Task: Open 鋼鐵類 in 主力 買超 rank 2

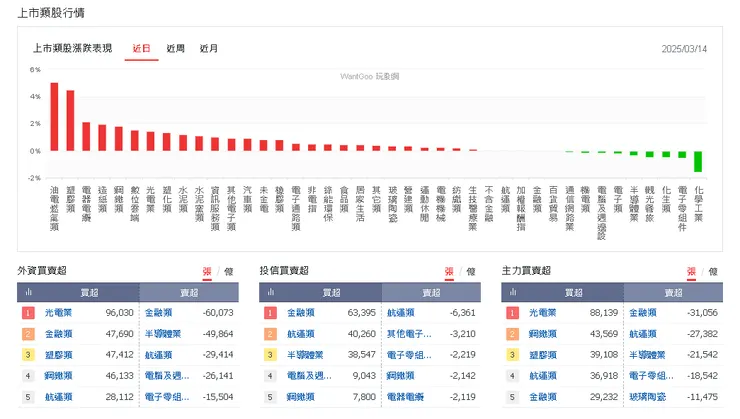Action: tap(543, 334)
